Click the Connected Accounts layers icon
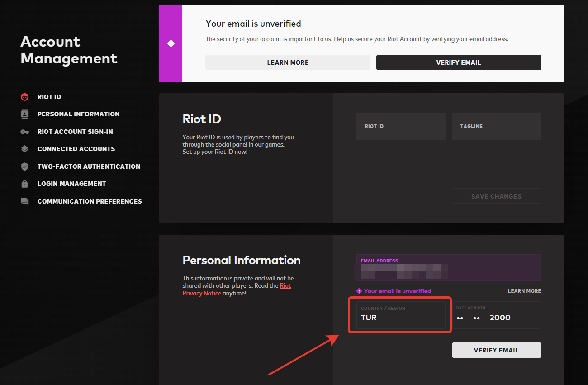This screenshot has height=385, width=588. [x=25, y=149]
